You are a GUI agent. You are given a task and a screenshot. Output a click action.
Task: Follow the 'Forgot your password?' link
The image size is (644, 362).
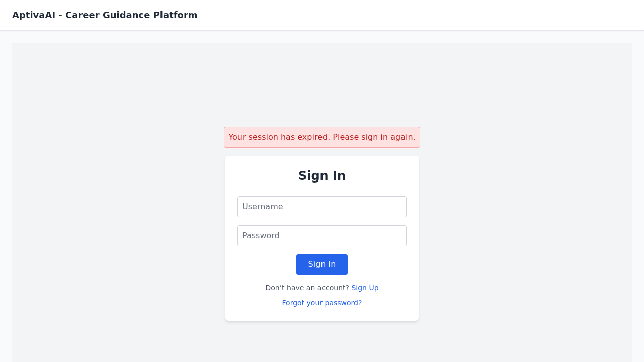tap(322, 303)
